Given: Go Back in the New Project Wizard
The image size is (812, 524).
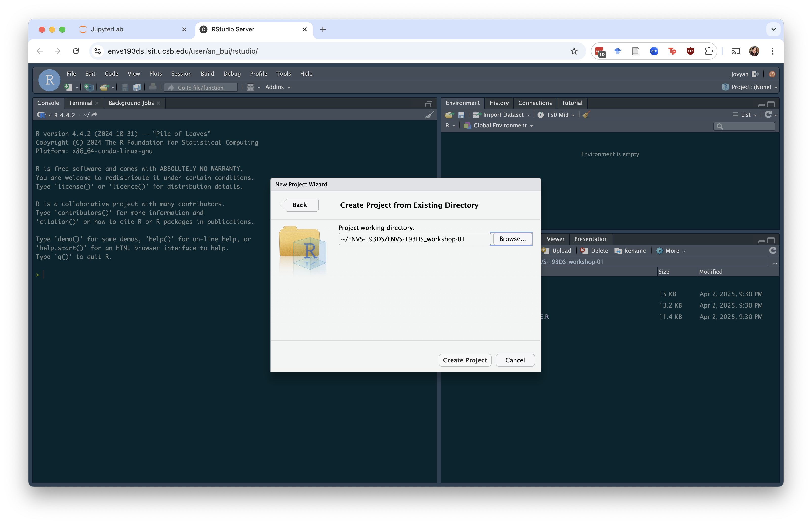Looking at the screenshot, I should pos(299,205).
